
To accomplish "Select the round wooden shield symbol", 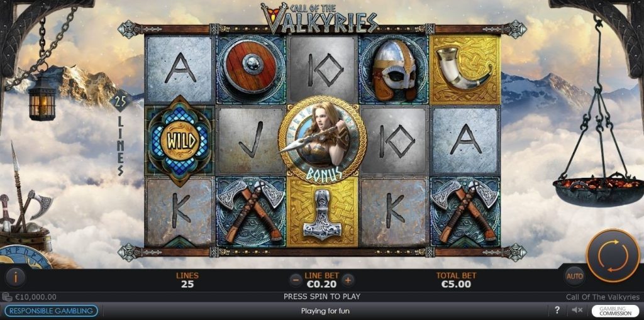I will click(251, 69).
